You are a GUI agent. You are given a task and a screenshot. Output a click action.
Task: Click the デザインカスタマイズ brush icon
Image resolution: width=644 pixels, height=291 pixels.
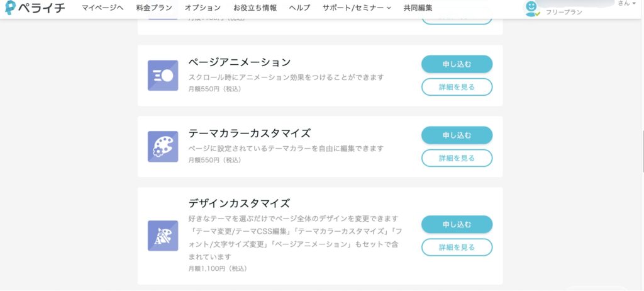(163, 236)
